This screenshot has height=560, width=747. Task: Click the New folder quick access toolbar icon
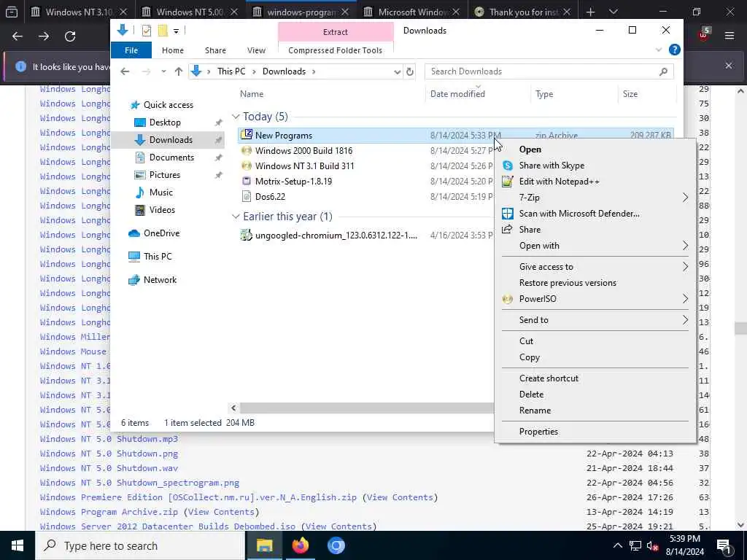(163, 31)
